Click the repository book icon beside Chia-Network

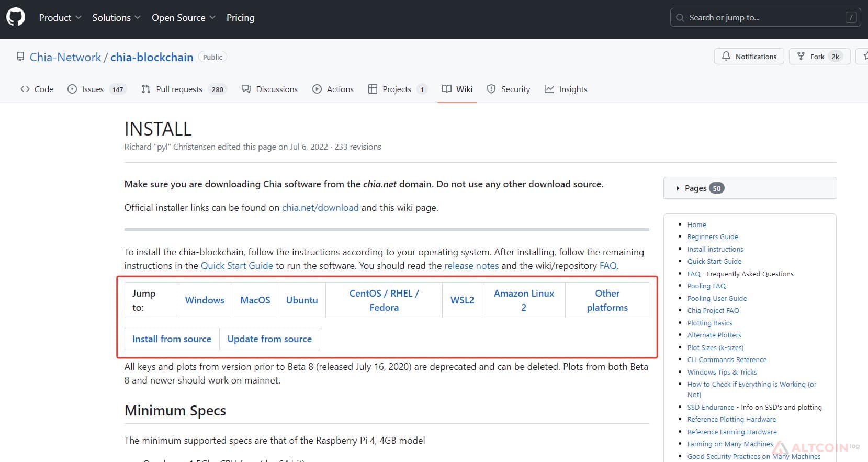tap(20, 57)
